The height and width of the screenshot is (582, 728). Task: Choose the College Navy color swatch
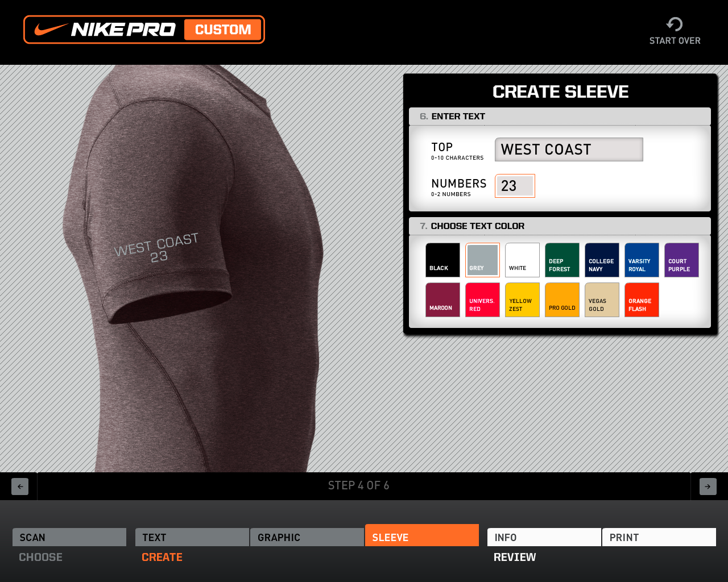click(602, 260)
